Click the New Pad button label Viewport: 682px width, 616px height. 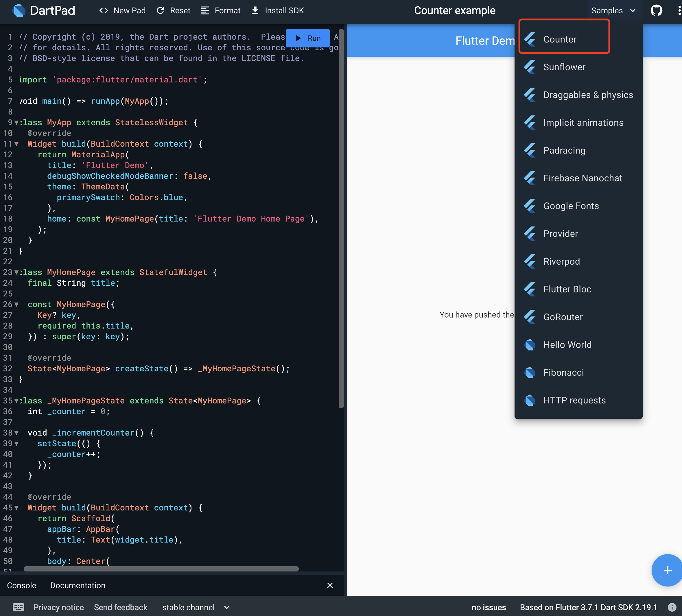[130, 10]
